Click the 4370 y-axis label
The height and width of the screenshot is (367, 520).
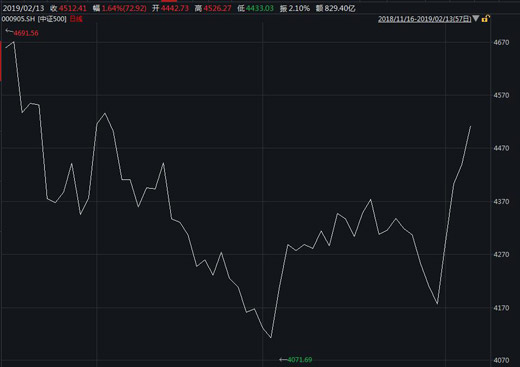(x=501, y=201)
